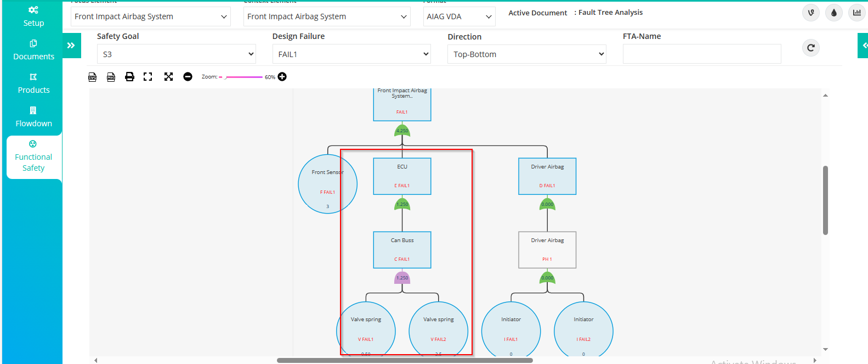The image size is (868, 364).
Task: Click the Vine-style logo round button
Action: pos(811,13)
